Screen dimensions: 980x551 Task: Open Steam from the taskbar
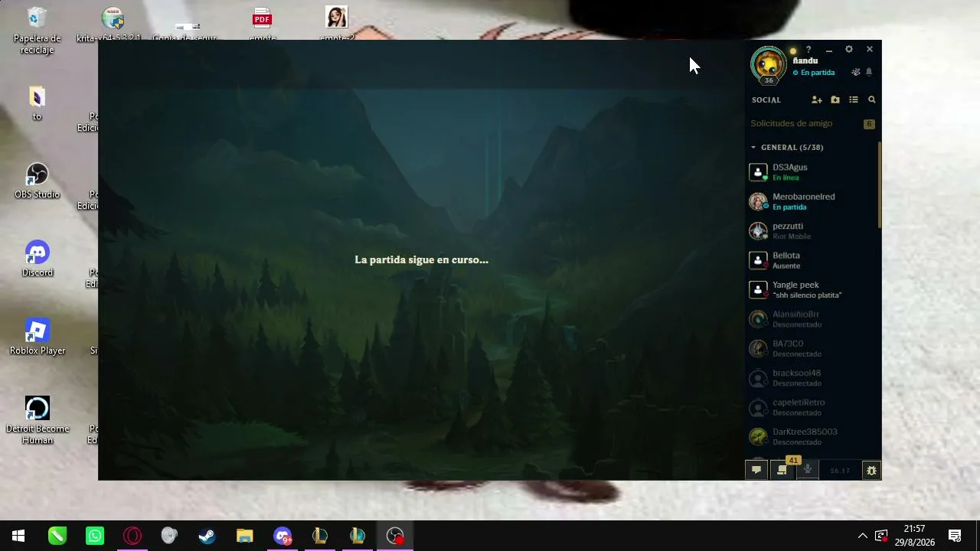(207, 536)
